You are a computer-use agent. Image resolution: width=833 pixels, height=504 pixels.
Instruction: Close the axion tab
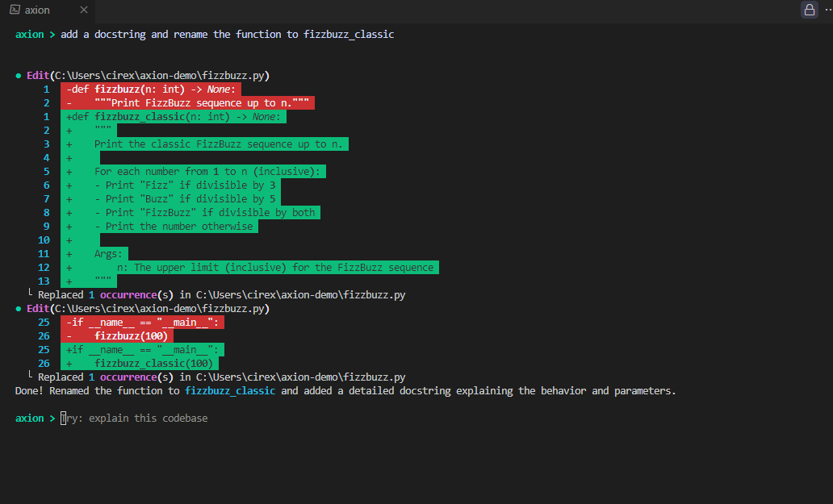tap(83, 10)
